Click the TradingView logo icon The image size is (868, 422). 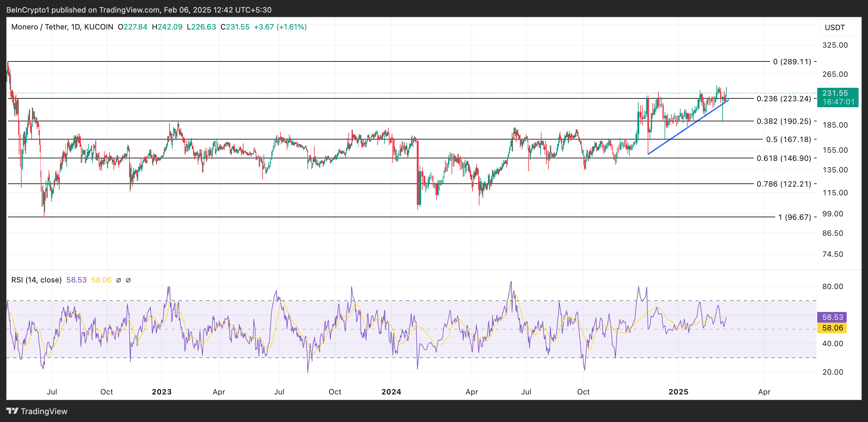pyautogui.click(x=12, y=411)
